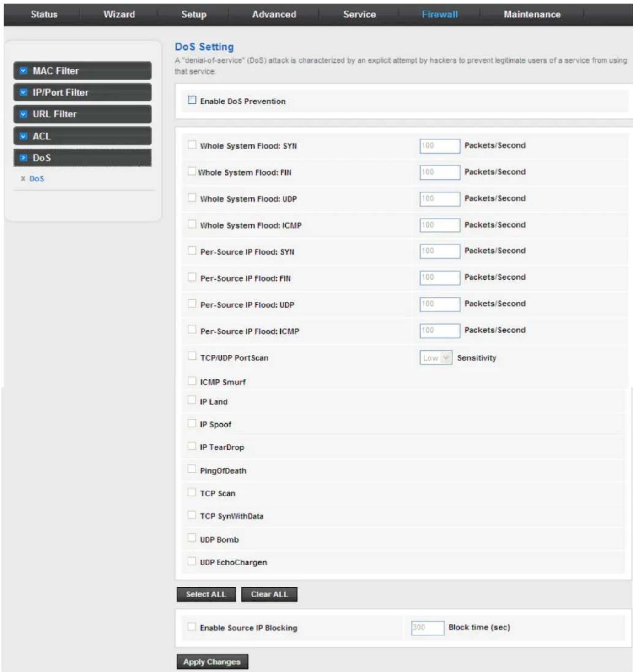
Task: Open the Advanced tab
Action: (274, 14)
